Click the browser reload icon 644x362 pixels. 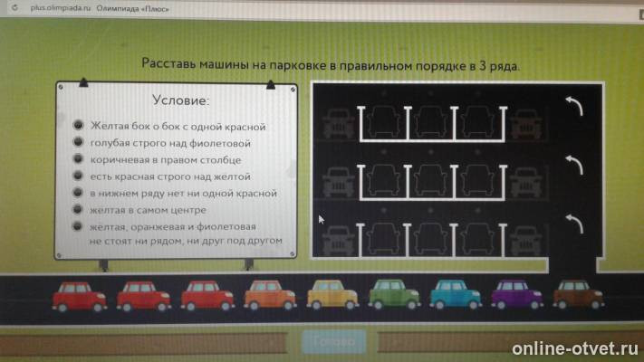(14, 7)
